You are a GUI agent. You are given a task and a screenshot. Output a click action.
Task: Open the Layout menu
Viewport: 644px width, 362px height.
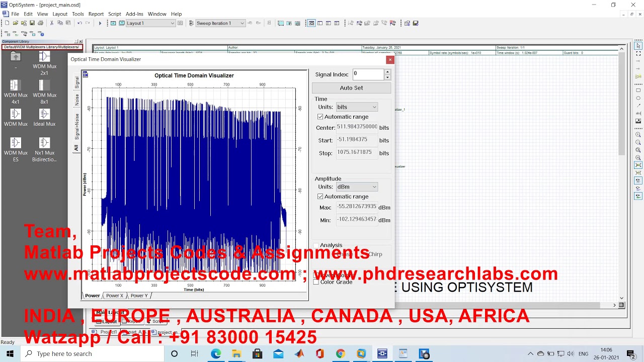coord(60,14)
